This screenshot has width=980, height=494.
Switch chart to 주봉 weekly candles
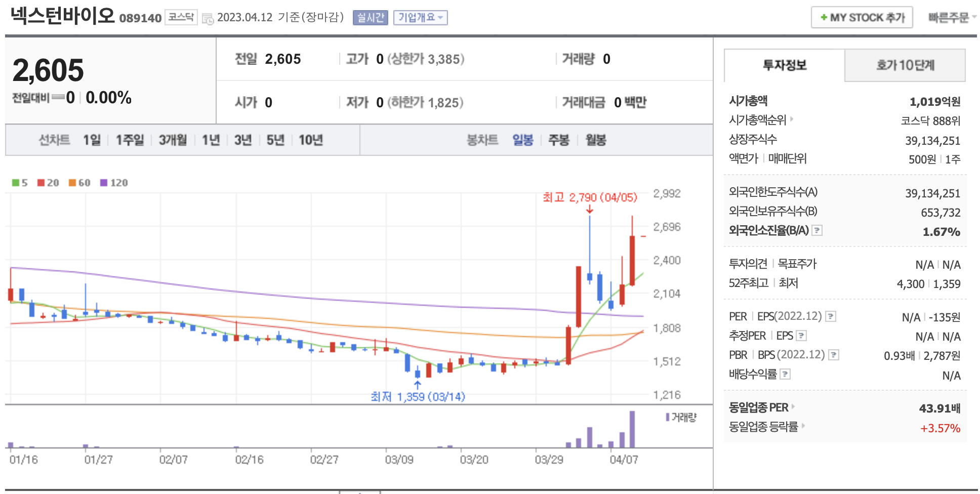tap(559, 140)
